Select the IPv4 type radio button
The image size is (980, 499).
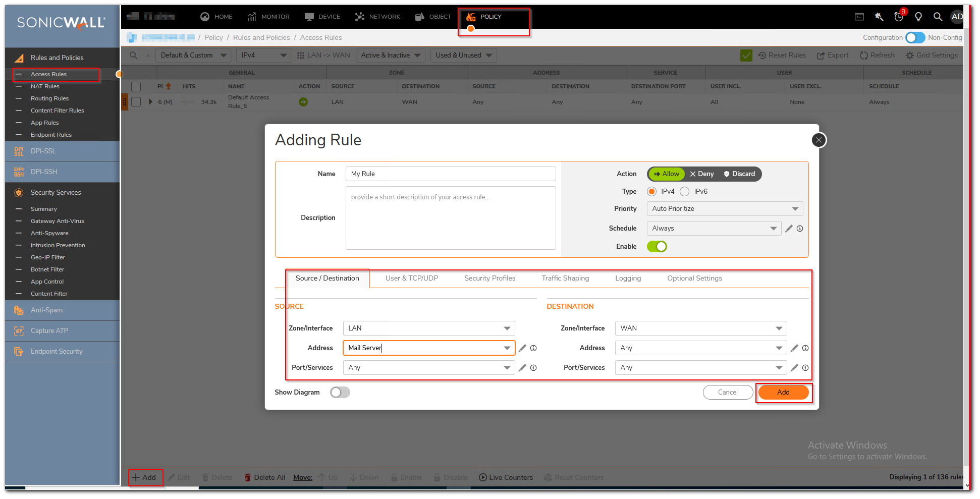click(652, 192)
